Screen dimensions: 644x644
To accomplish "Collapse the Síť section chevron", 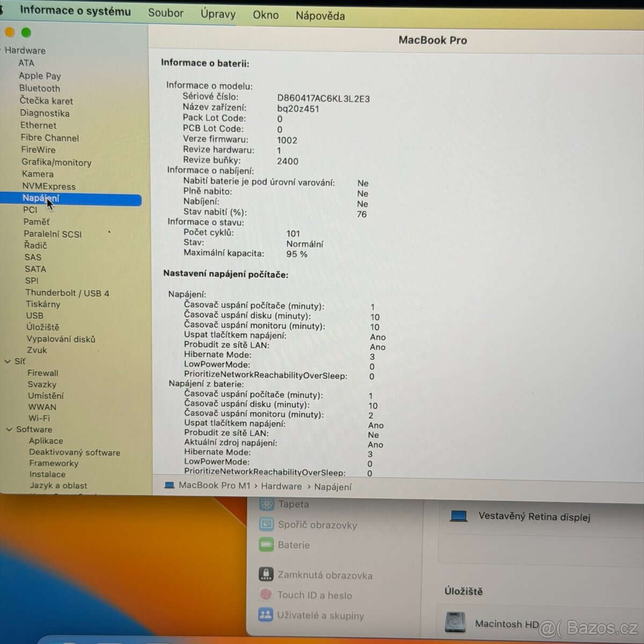I will coord(8,362).
